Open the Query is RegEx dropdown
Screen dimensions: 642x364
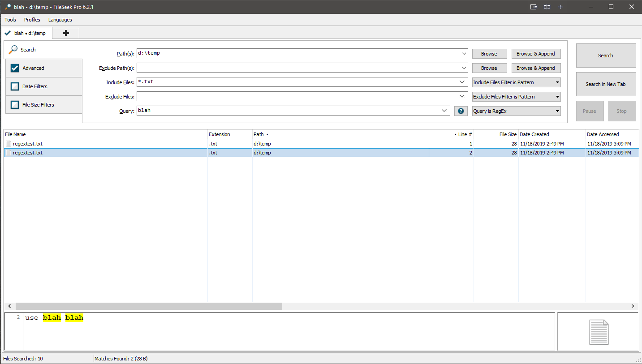click(516, 111)
